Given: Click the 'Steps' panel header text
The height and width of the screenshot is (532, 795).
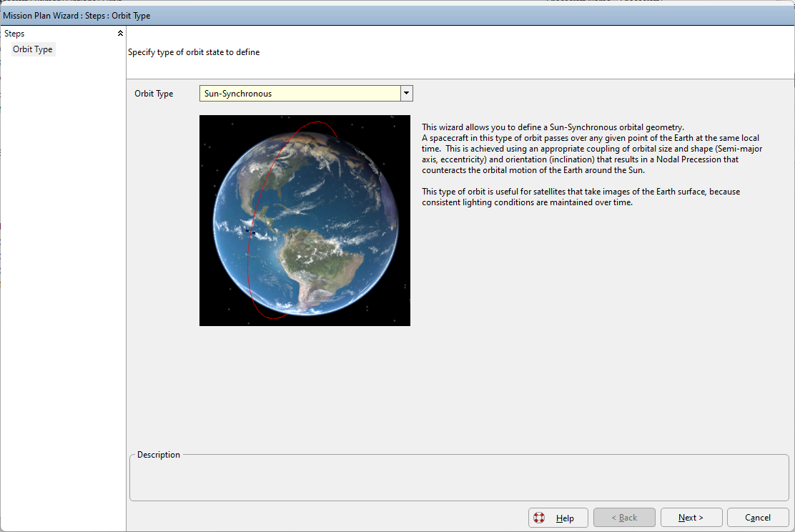Looking at the screenshot, I should click(x=14, y=34).
